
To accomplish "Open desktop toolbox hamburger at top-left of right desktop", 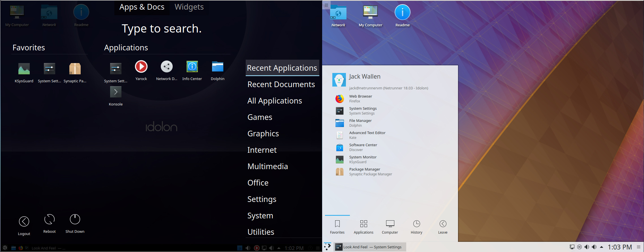I will coord(326,5).
